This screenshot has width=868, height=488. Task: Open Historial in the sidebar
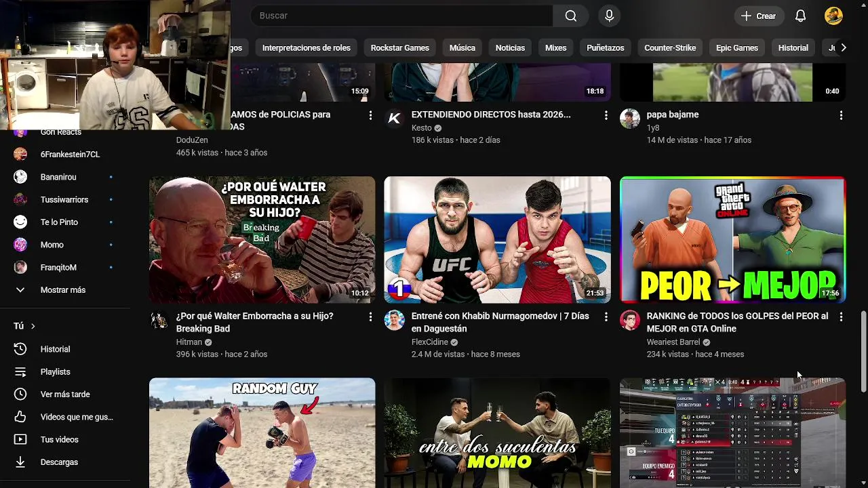66,349
